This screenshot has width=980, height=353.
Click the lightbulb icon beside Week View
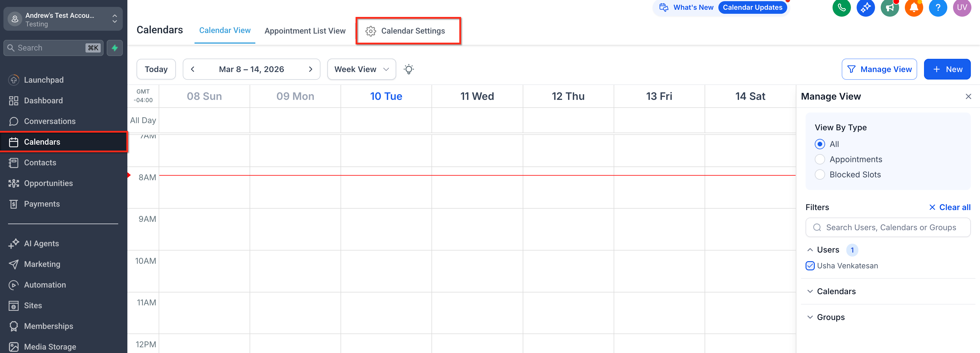click(x=409, y=69)
